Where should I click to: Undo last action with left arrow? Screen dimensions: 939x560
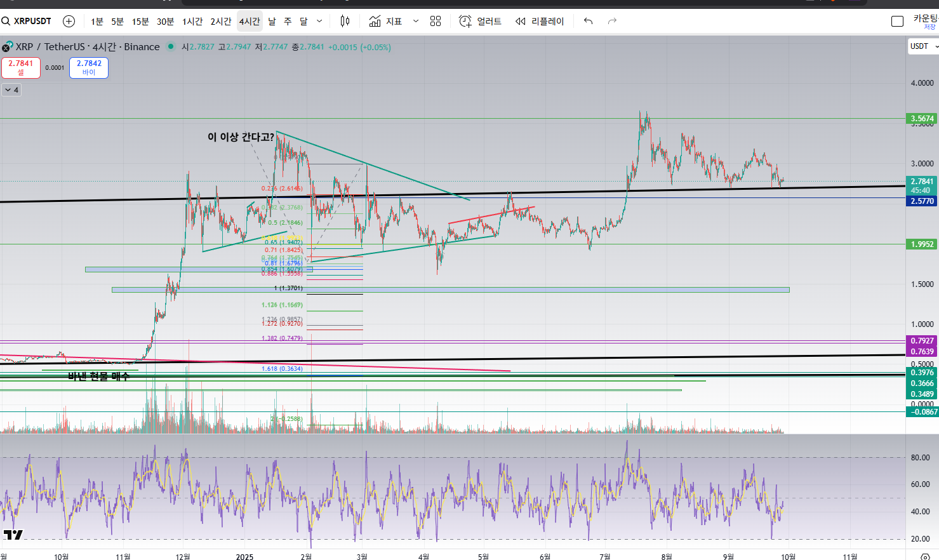(x=589, y=21)
